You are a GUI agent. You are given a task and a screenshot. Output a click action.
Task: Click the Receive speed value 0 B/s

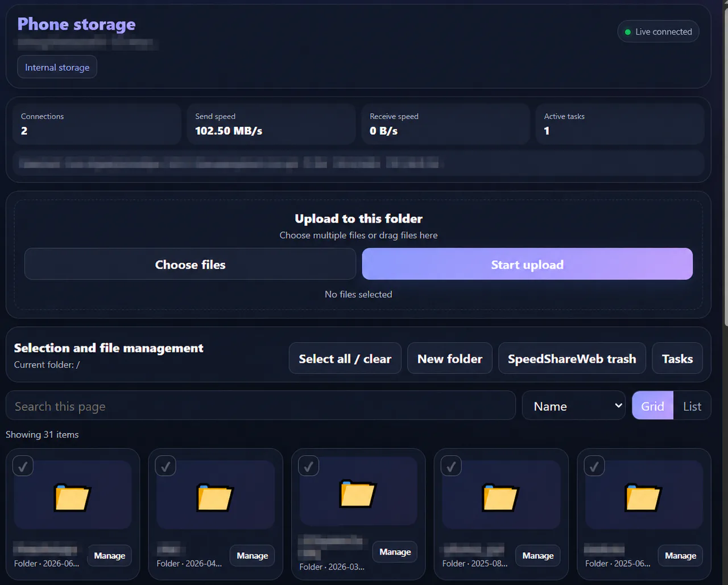(x=383, y=131)
